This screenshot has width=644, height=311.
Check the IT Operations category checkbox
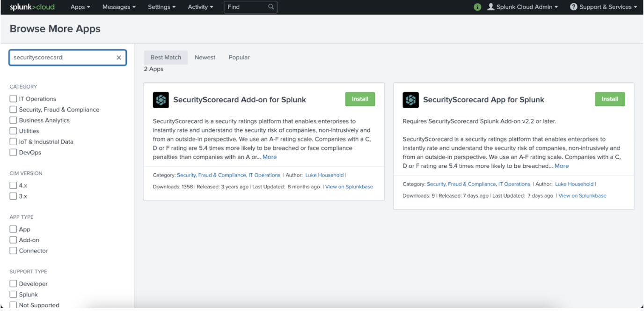13,99
